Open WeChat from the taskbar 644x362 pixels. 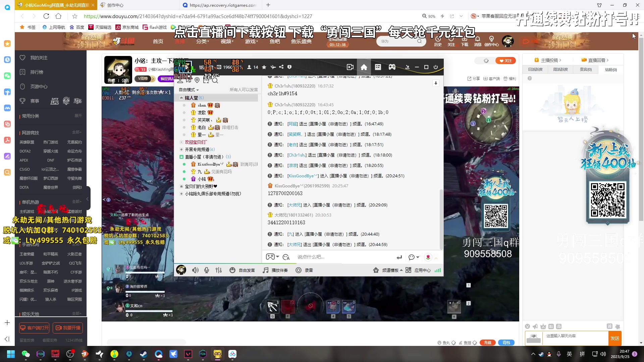click(25, 354)
